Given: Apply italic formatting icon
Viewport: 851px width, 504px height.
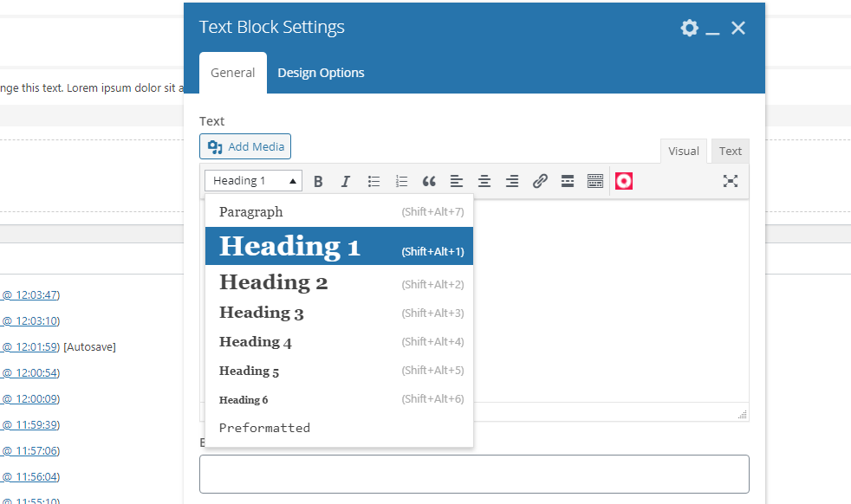Looking at the screenshot, I should click(346, 181).
